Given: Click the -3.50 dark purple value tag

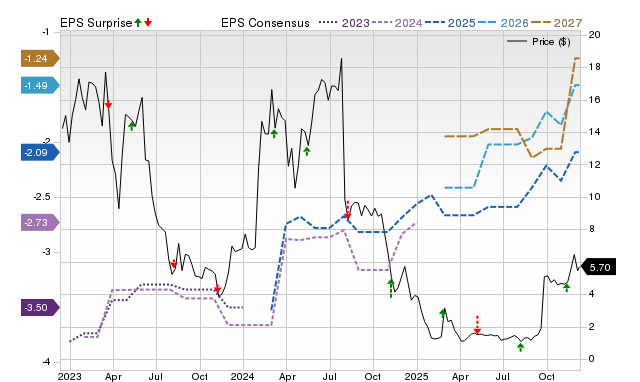Looking at the screenshot, I should [x=40, y=307].
